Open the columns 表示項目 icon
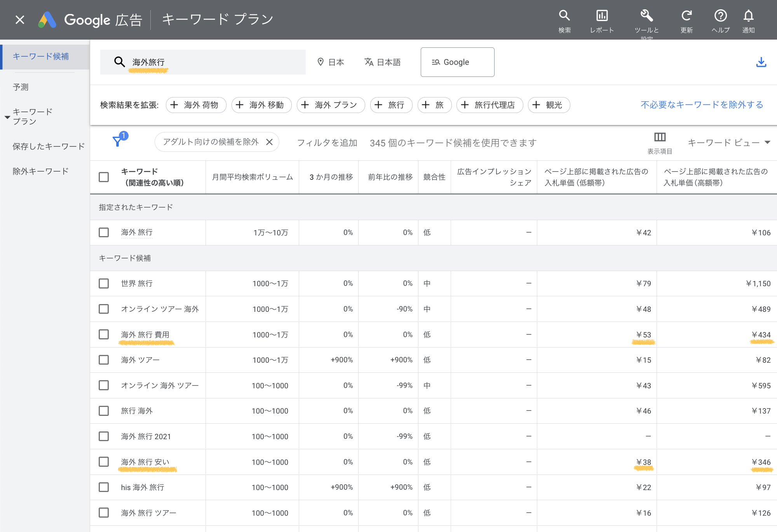The image size is (777, 532). (660, 137)
